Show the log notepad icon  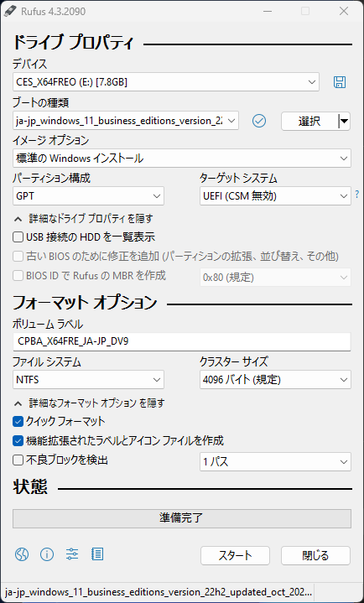pos(97,554)
